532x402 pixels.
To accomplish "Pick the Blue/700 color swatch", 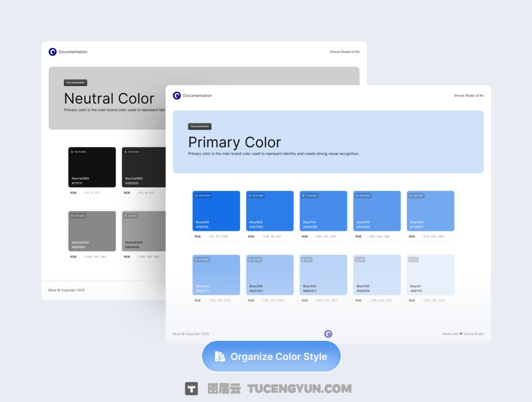I will (x=323, y=211).
